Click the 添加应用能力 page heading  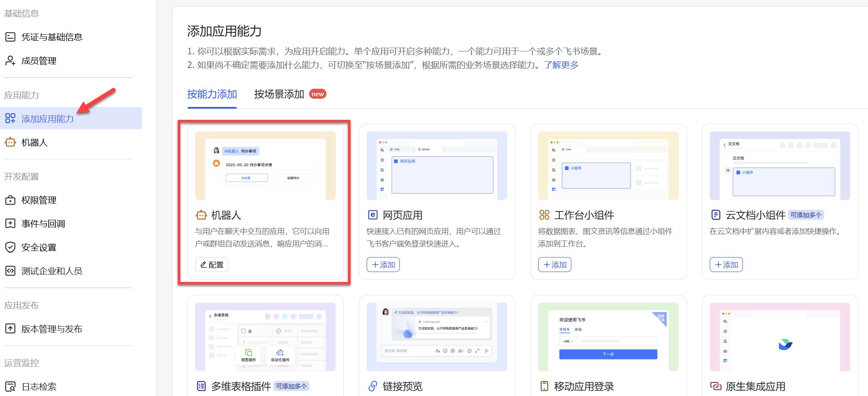(224, 31)
